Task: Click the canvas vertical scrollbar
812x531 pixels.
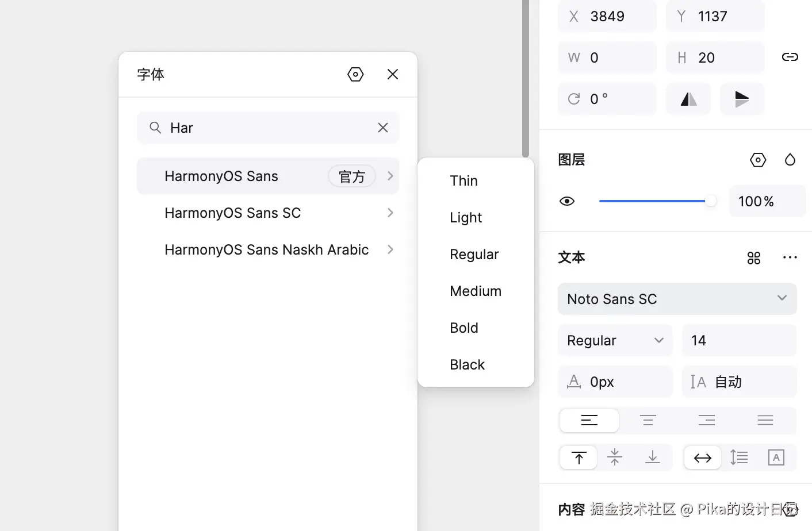Action: (526, 78)
